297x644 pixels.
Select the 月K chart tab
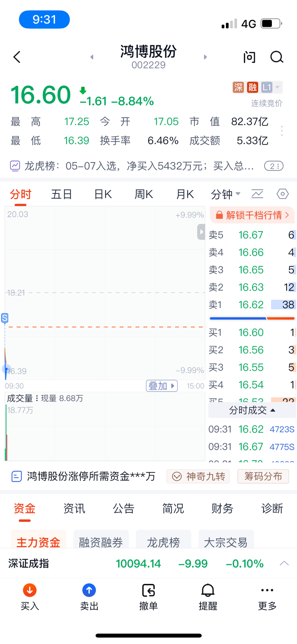tap(185, 194)
